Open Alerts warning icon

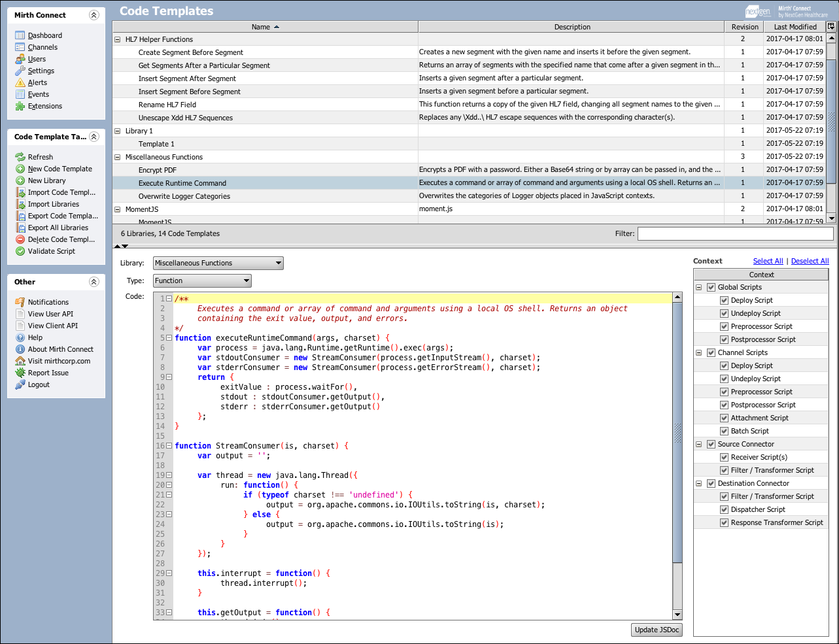coord(20,82)
